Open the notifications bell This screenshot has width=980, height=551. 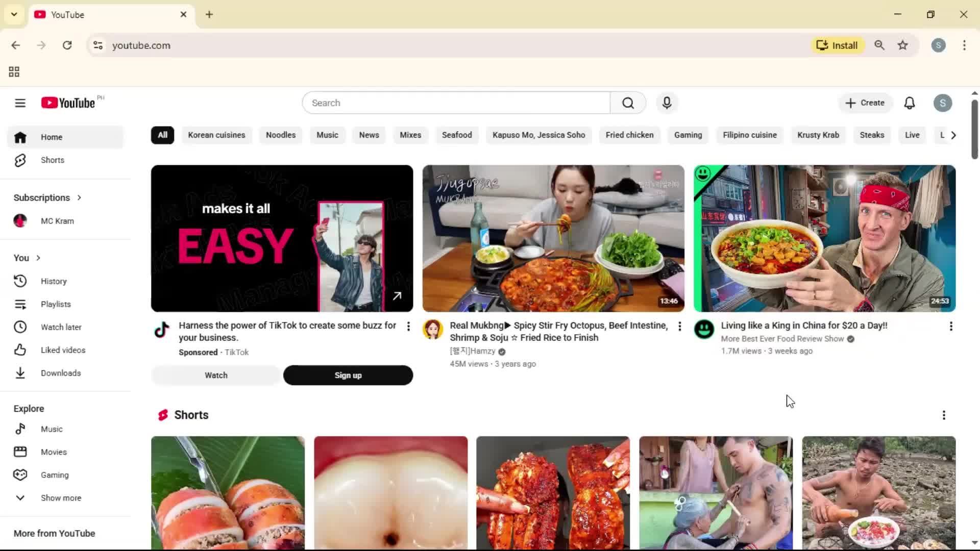click(910, 103)
